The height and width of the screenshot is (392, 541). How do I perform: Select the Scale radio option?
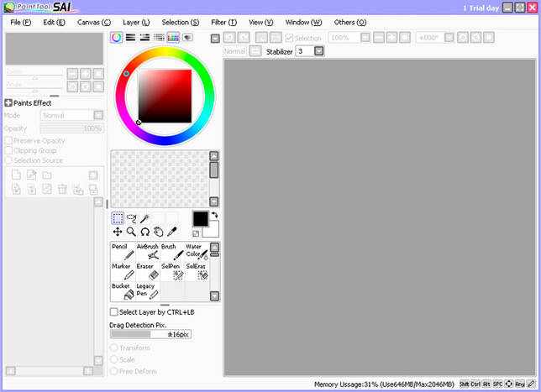click(114, 359)
